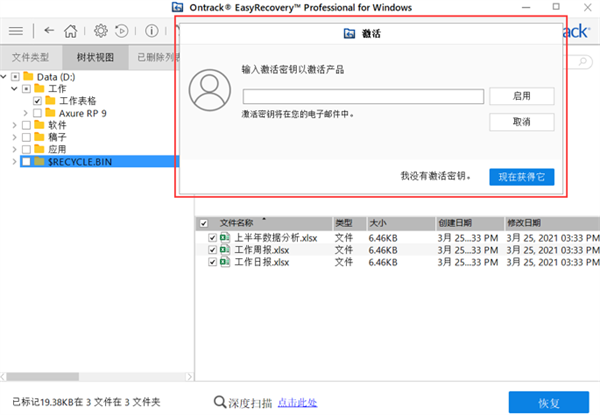Viewport: 600px width, 415px height.
Task: Select the 工作表格 tree item label
Action: (78, 101)
